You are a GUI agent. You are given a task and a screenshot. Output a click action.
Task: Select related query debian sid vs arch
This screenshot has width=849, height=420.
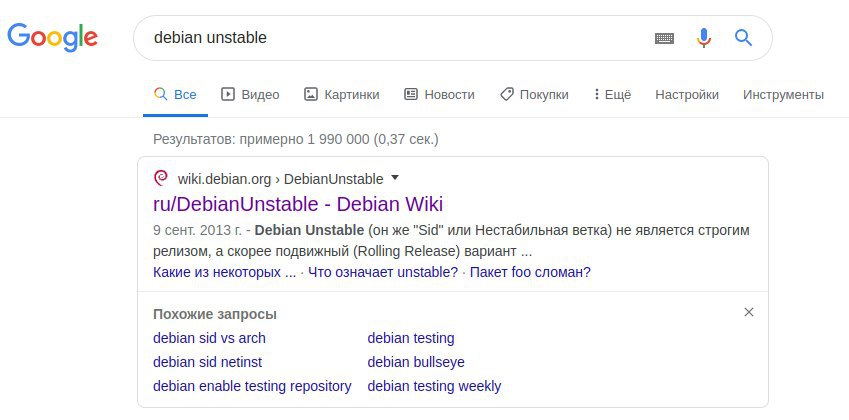209,338
